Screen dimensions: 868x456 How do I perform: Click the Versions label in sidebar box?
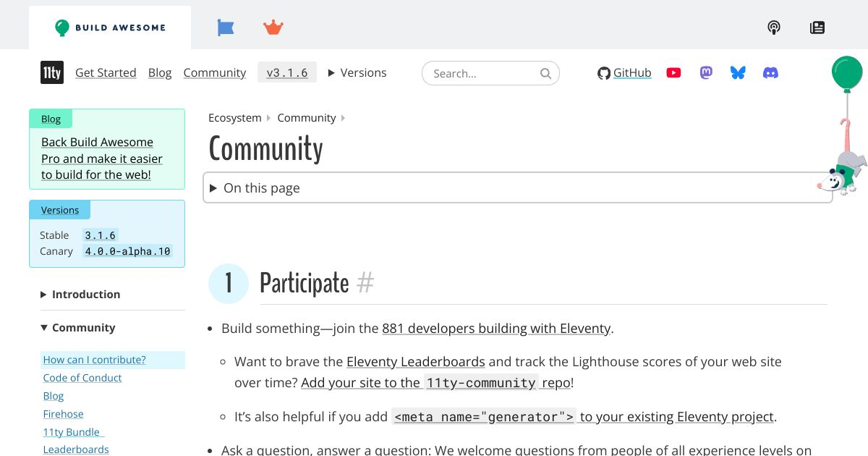[x=60, y=210]
